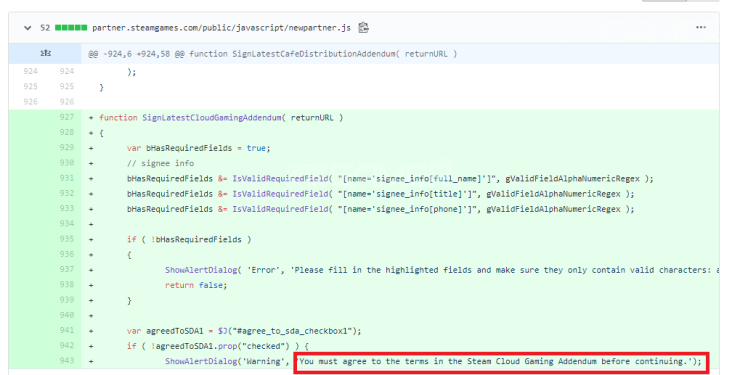The width and height of the screenshot is (740, 375).
Task: Click line number 943 in the gutter
Action: pos(67,360)
